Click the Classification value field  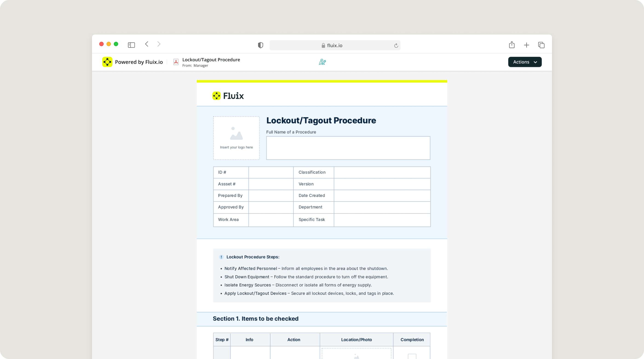pos(382,172)
